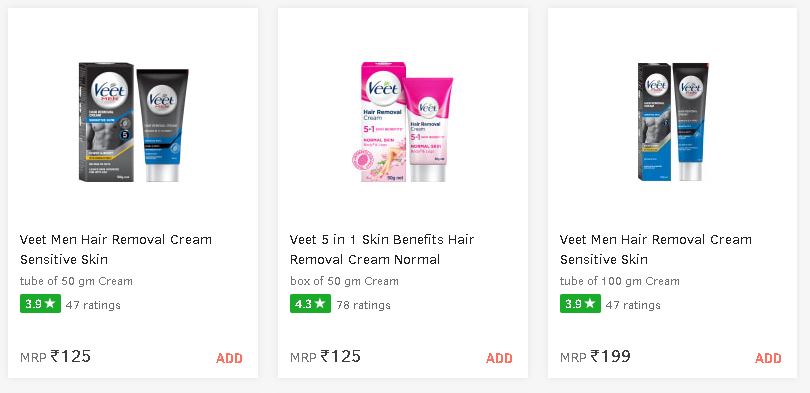Viewport: 810px width, 393px height.
Task: Open the Veet Men title priced ₹199
Action: coord(656,249)
